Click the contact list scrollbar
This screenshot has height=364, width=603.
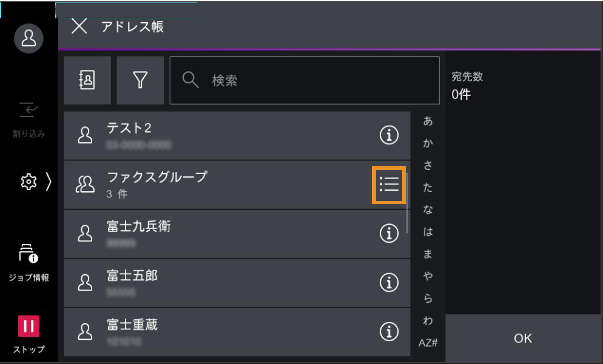point(407,203)
